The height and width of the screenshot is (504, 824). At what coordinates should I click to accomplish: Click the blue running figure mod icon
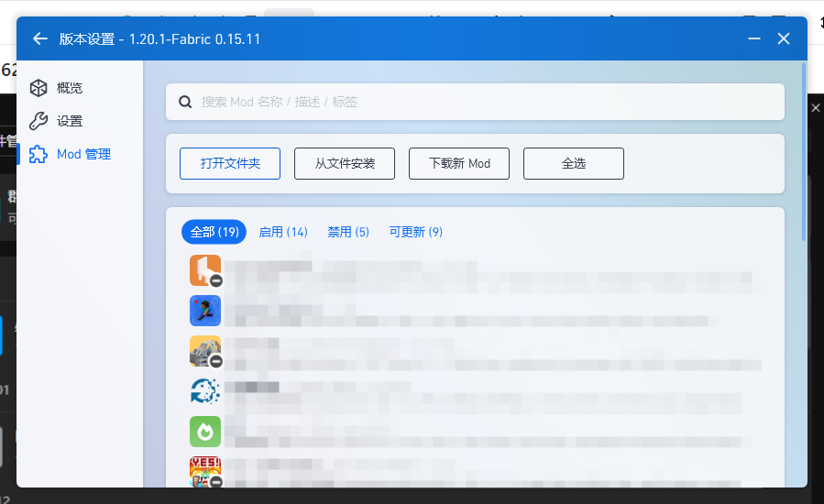pos(205,311)
